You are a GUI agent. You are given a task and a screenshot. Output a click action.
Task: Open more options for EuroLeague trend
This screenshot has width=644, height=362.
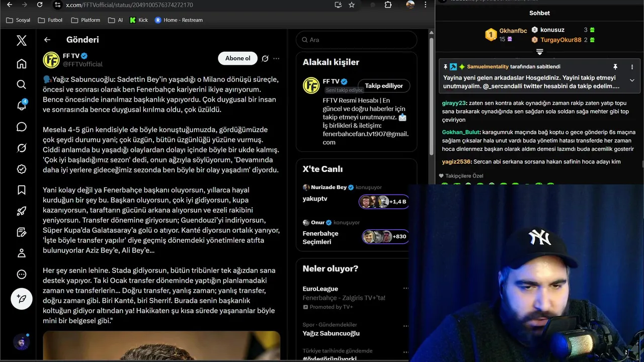click(x=406, y=289)
